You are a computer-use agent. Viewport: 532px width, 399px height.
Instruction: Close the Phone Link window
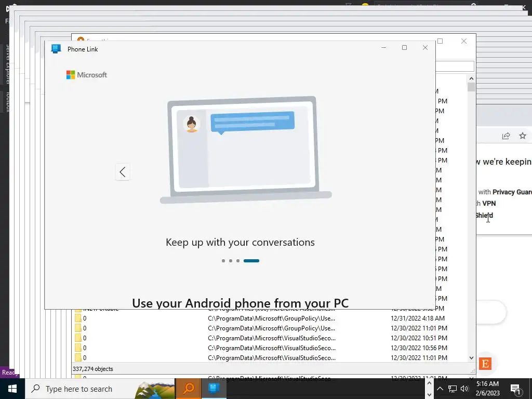point(425,47)
